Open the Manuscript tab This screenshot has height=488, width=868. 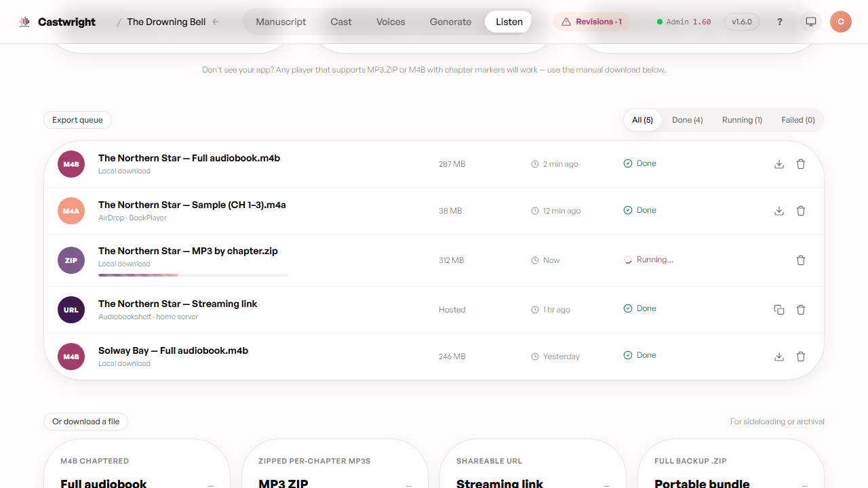tap(281, 22)
